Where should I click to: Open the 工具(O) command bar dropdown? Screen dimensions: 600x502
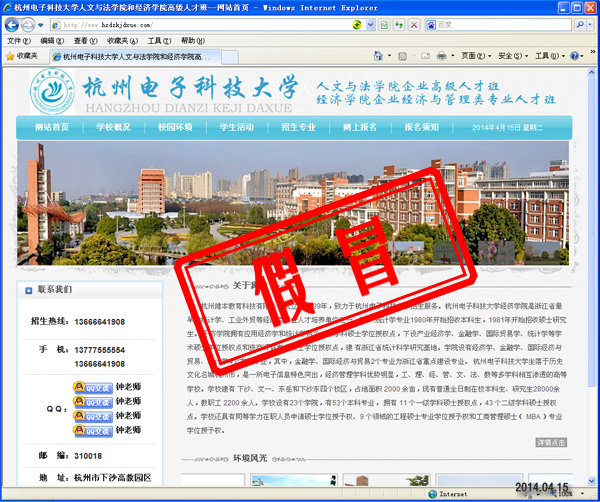[x=549, y=56]
